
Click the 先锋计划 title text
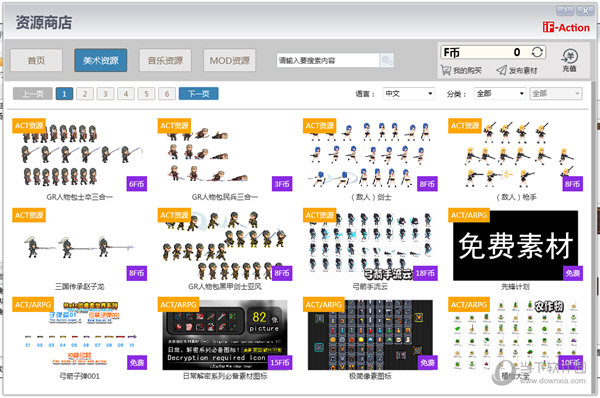[515, 287]
